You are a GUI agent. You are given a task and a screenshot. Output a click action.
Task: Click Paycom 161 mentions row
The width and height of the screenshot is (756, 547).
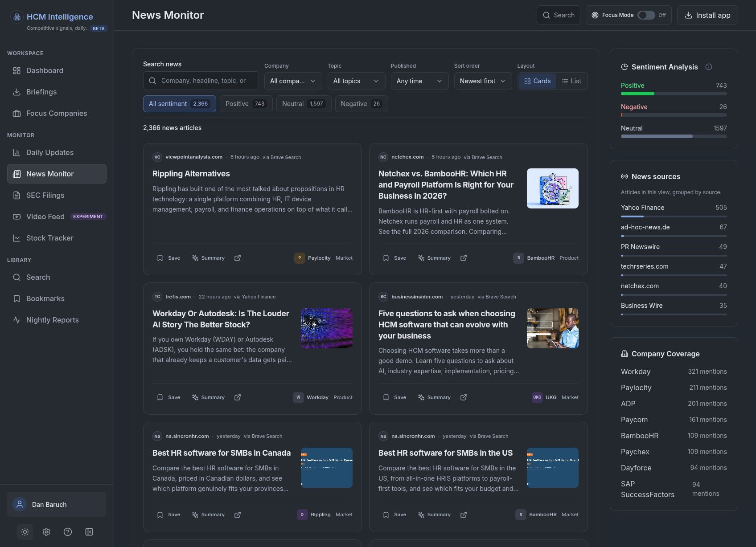point(674,420)
